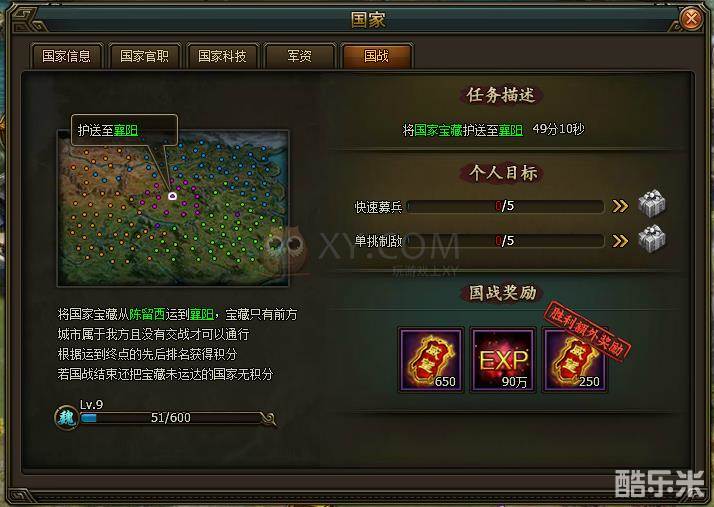Click the 襄阳 link in map tooltip
714x507 pixels.
[126, 130]
